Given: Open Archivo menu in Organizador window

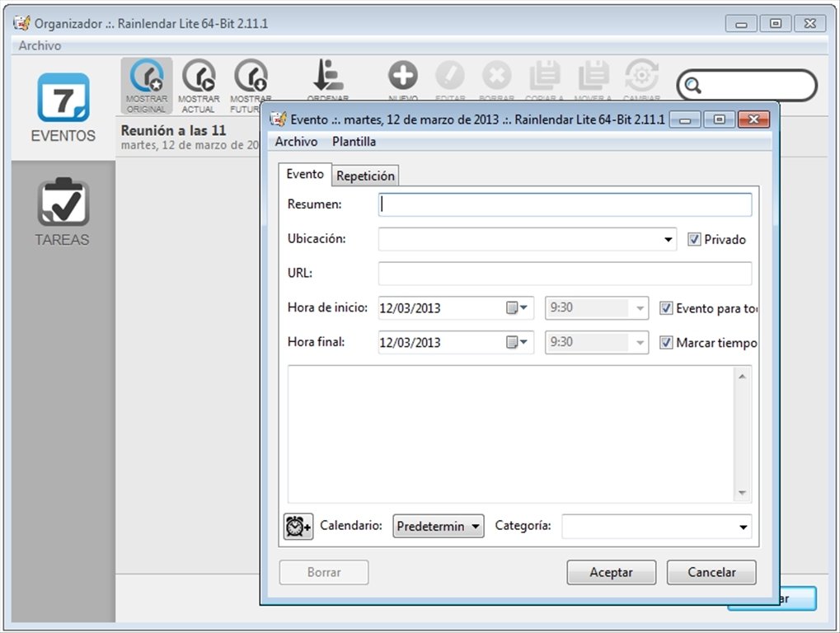Looking at the screenshot, I should pos(40,45).
